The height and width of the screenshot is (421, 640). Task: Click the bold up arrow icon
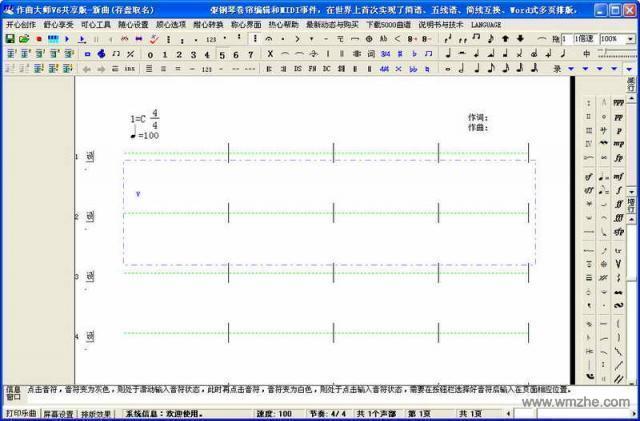[x=506, y=39]
